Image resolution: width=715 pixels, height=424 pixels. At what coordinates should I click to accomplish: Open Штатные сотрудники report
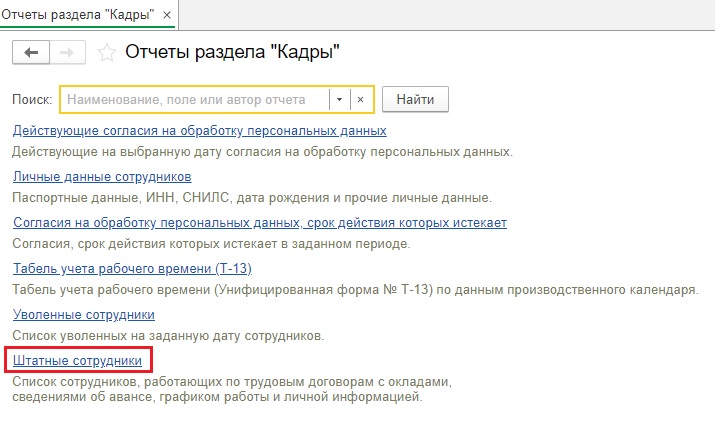(x=78, y=361)
